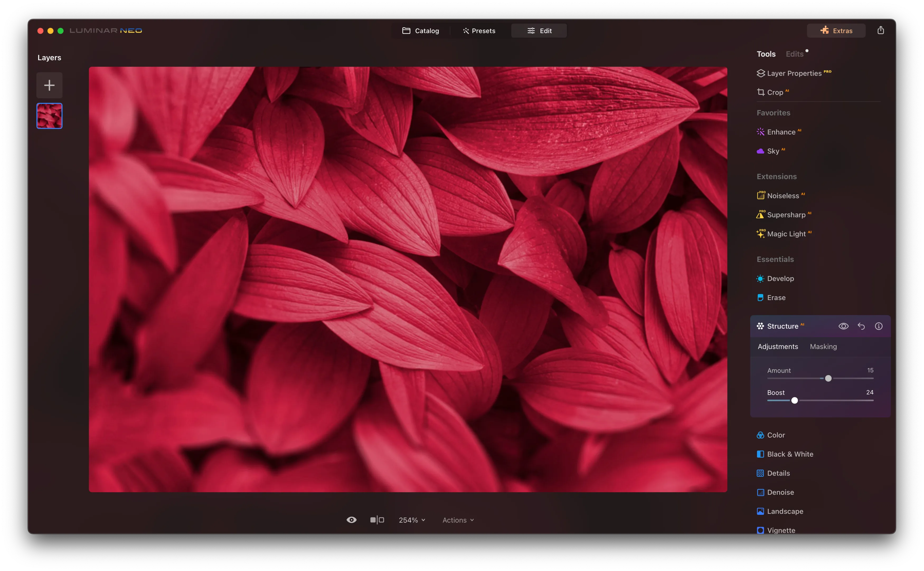Switch to the Edits tab
The width and height of the screenshot is (924, 571).
click(794, 54)
